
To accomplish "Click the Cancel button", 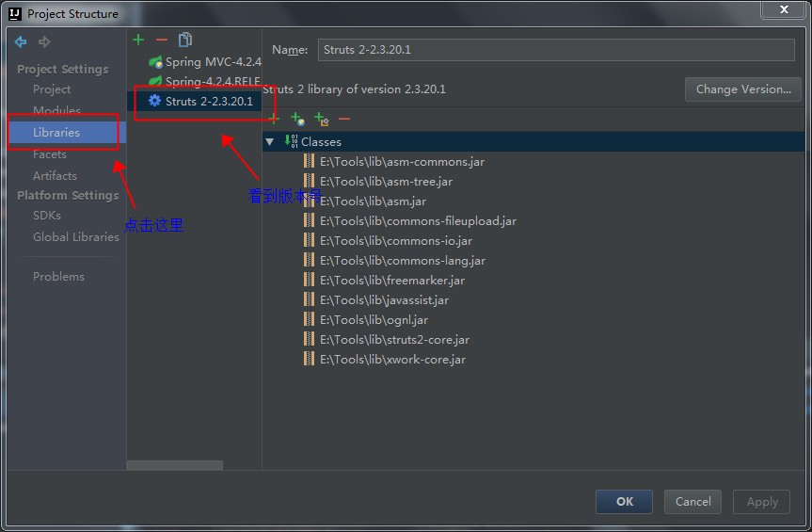I will coord(693,502).
